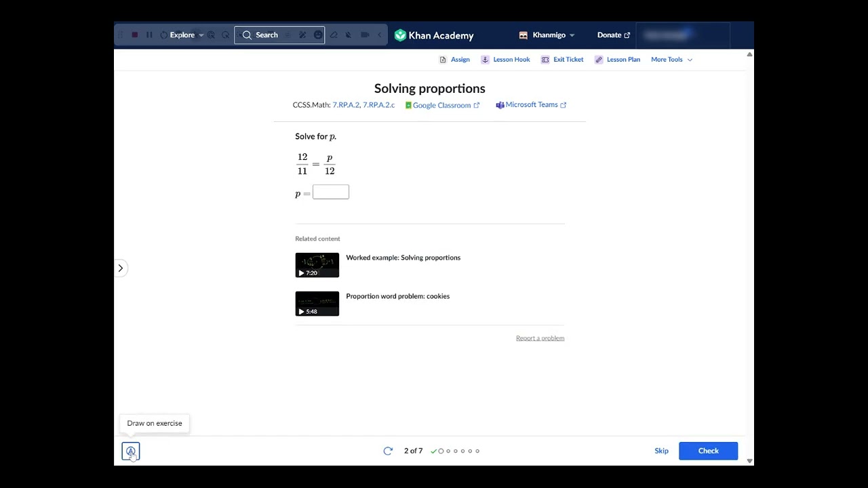Click the restart recording circular arrow icon
This screenshot has height=488, width=868.
[x=163, y=35]
